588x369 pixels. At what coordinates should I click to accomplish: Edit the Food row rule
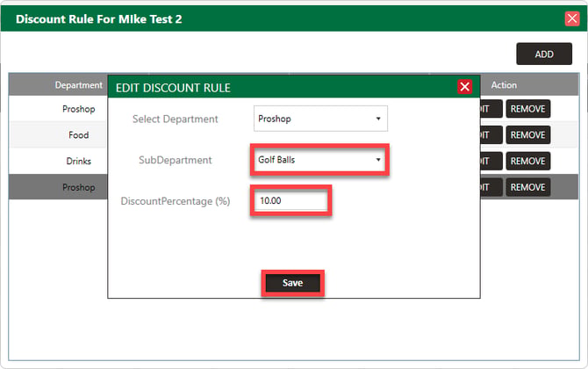[x=491, y=134]
